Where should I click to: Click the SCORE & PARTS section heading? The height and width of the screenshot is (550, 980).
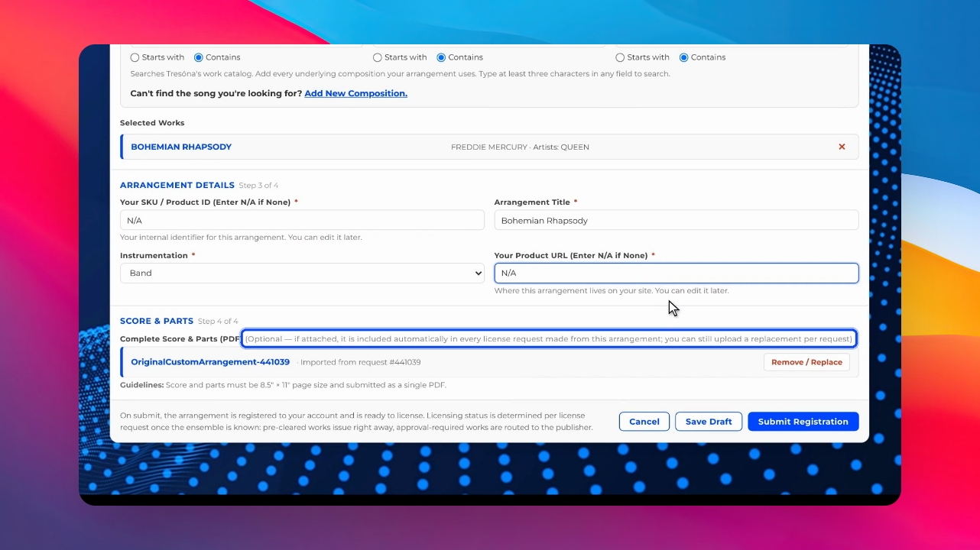pyautogui.click(x=157, y=321)
